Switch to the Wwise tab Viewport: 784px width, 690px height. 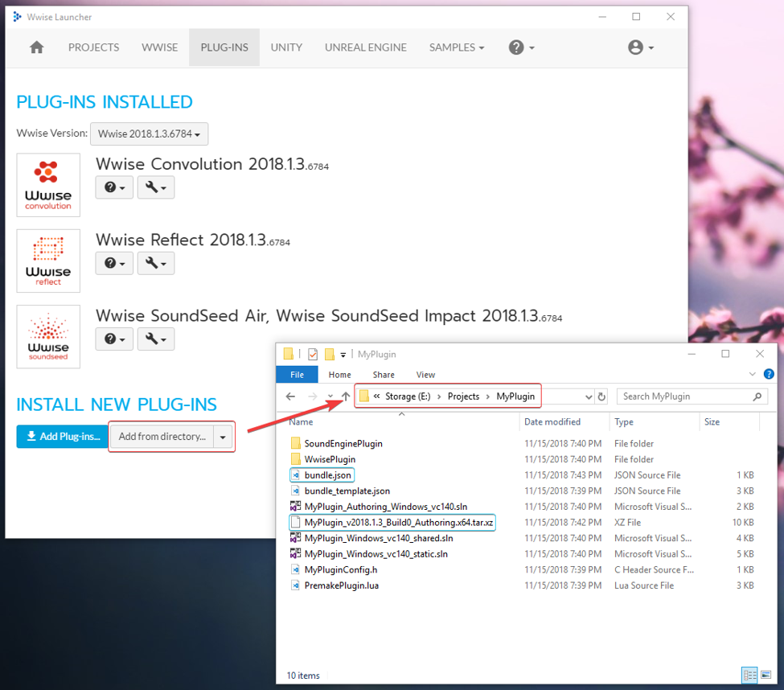click(159, 47)
